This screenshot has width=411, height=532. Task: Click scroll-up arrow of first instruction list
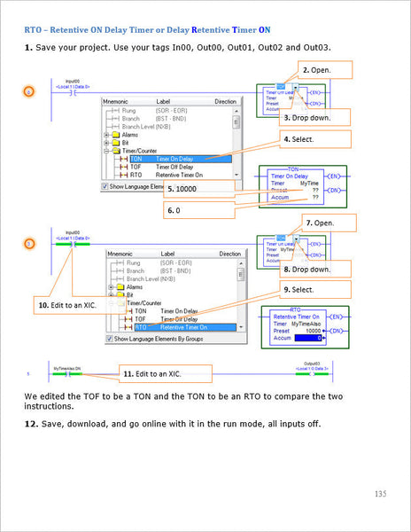[x=237, y=111]
